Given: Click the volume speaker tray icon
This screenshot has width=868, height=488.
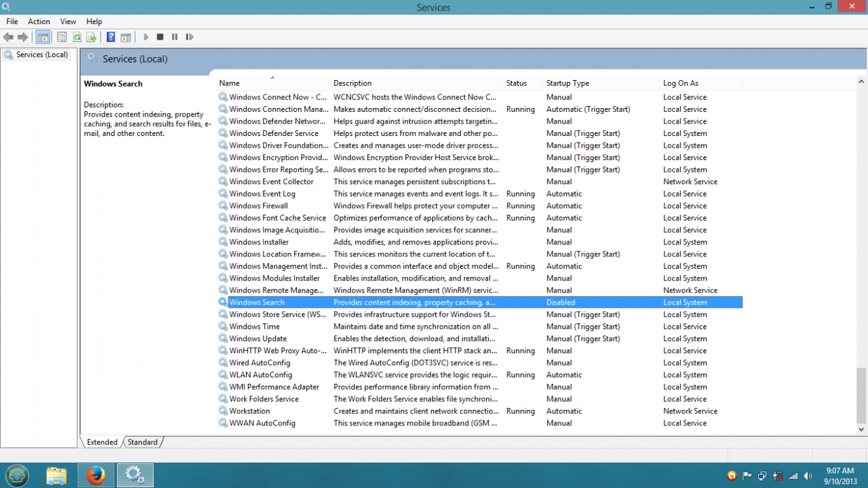Looking at the screenshot, I should coord(808,476).
